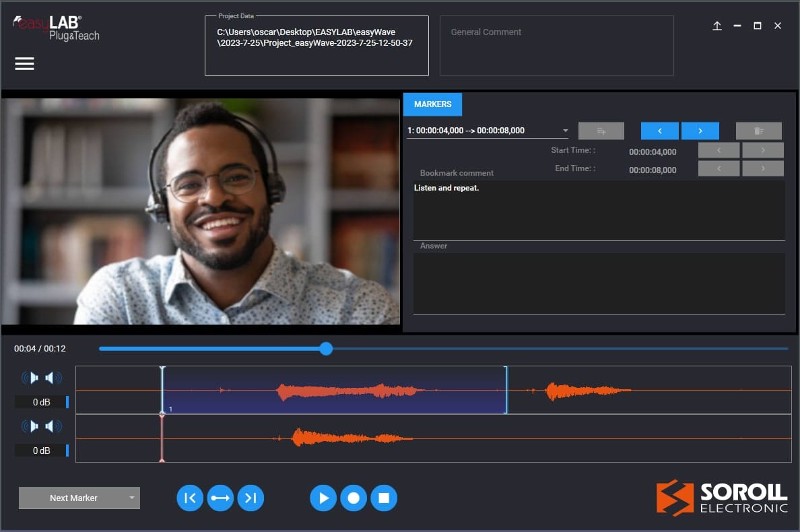Go to previous marker with blue left arrow

tap(659, 131)
